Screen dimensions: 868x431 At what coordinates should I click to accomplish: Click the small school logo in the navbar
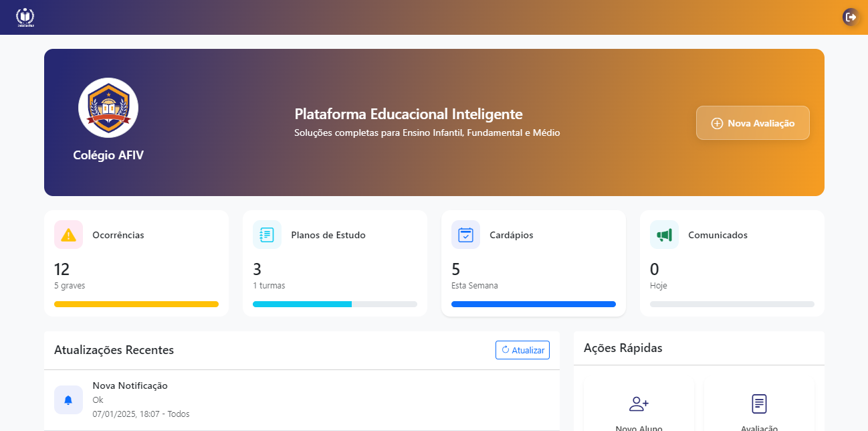[25, 17]
